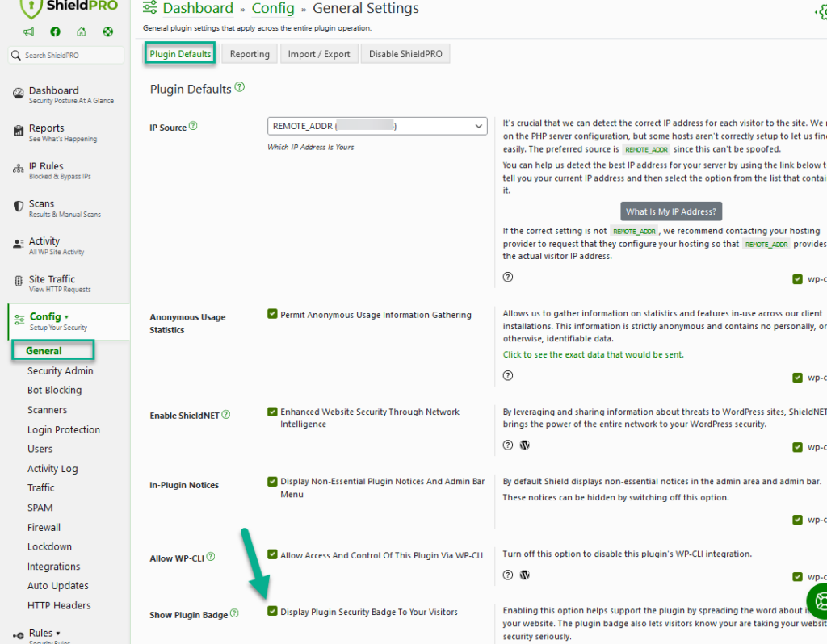Click the link to see exact data sent
This screenshot has width=827, height=644.
(x=593, y=354)
